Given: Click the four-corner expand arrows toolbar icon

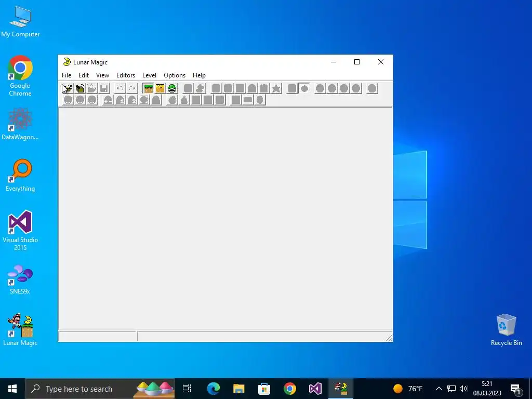Looking at the screenshot, I should (x=144, y=100).
